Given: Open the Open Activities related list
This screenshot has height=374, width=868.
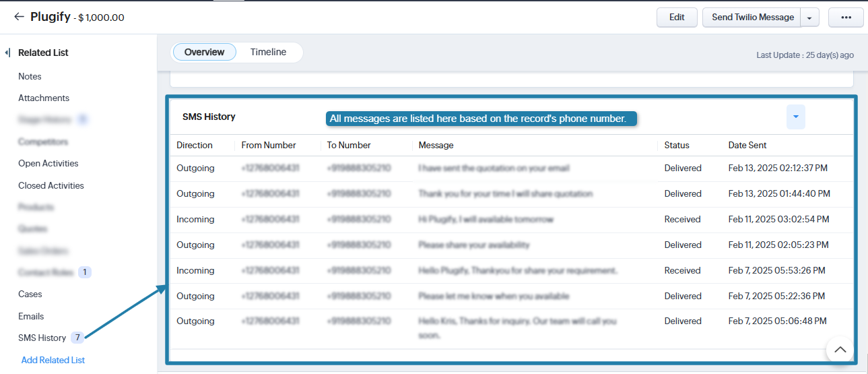Looking at the screenshot, I should [48, 163].
